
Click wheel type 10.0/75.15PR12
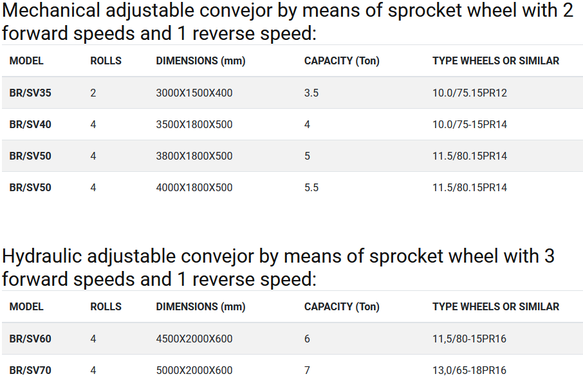tap(470, 93)
